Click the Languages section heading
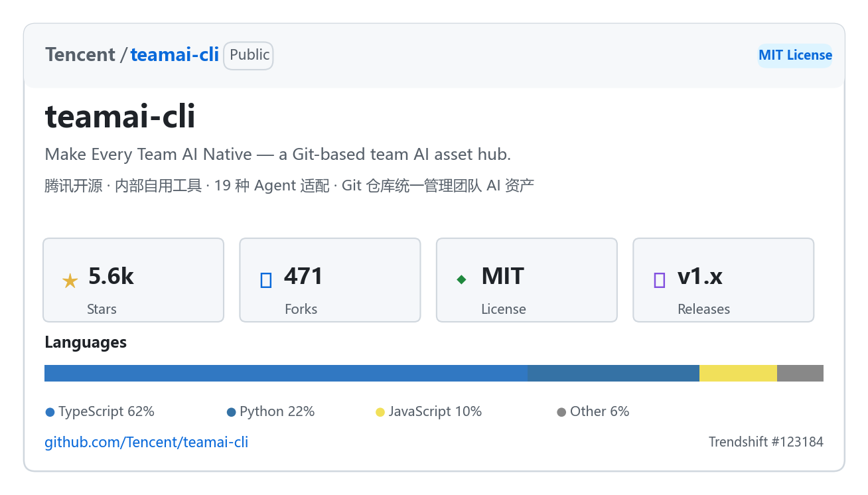The width and height of the screenshot is (868, 495). tap(86, 342)
